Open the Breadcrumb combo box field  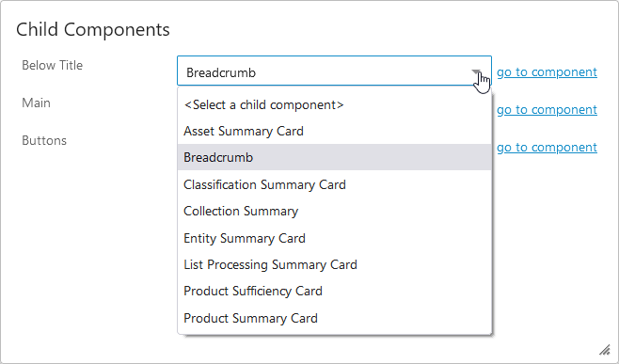(334, 71)
